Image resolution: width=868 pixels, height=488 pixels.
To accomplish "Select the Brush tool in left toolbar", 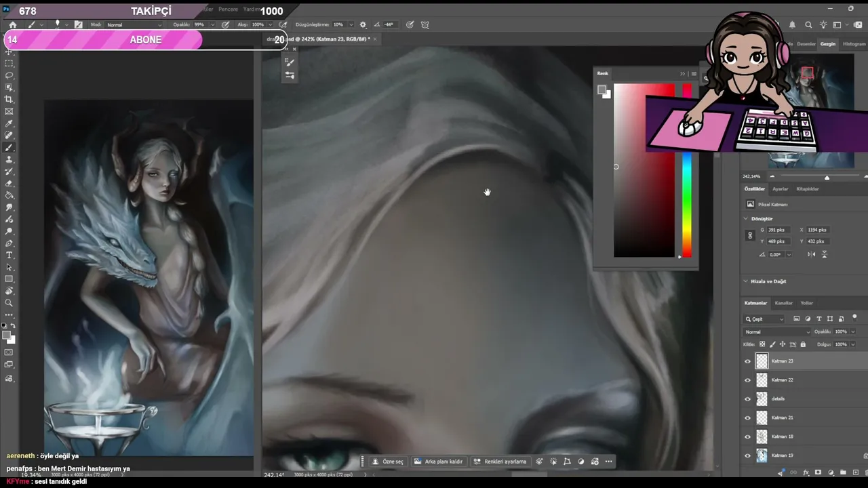I will coord(9,148).
